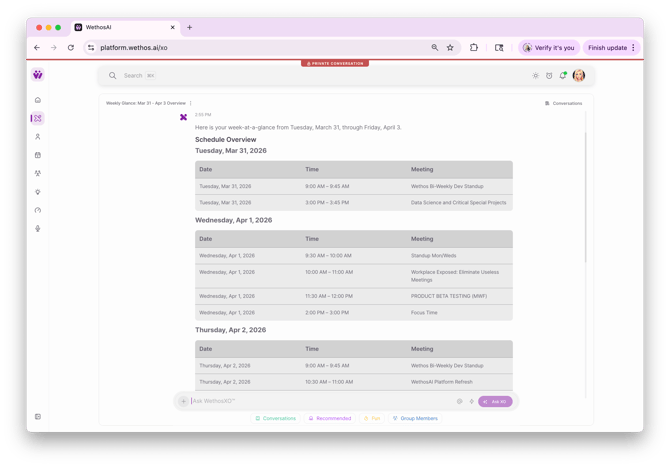
Task: Open Weekly Glance conversation options menu
Action: 191,103
